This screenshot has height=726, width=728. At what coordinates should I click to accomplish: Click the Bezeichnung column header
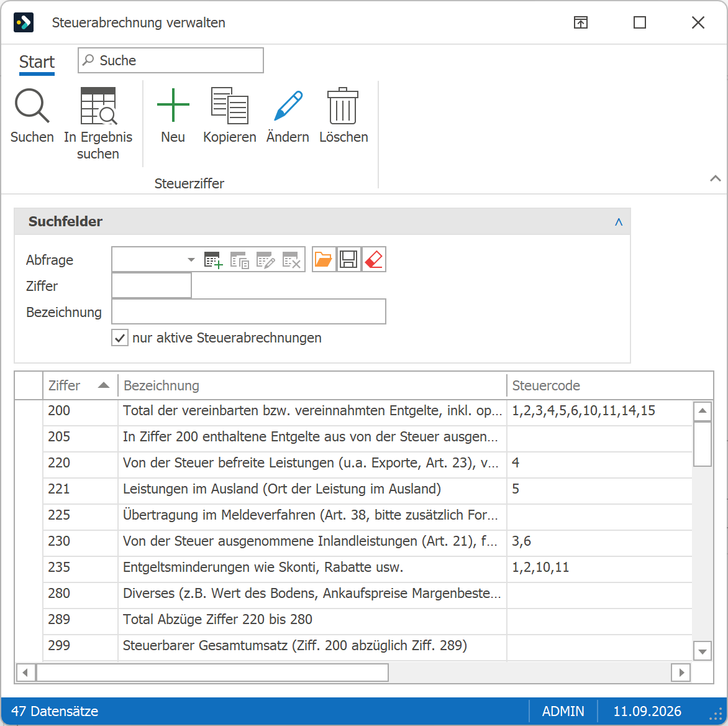(312, 385)
